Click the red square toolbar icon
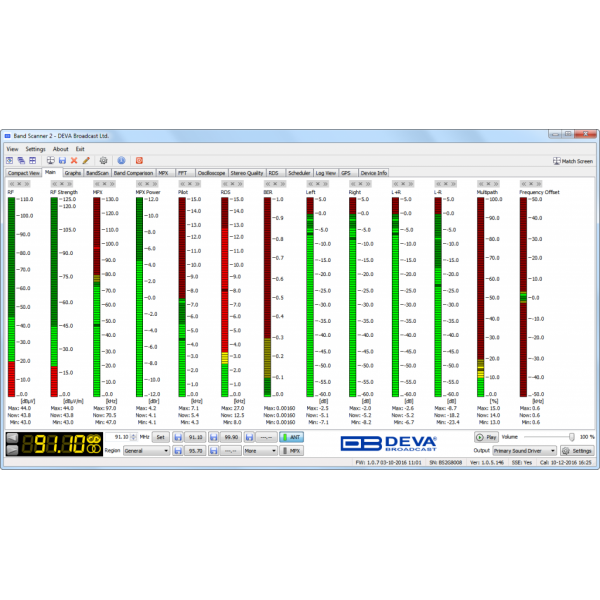Viewport: 600px width, 600px height. [x=139, y=160]
